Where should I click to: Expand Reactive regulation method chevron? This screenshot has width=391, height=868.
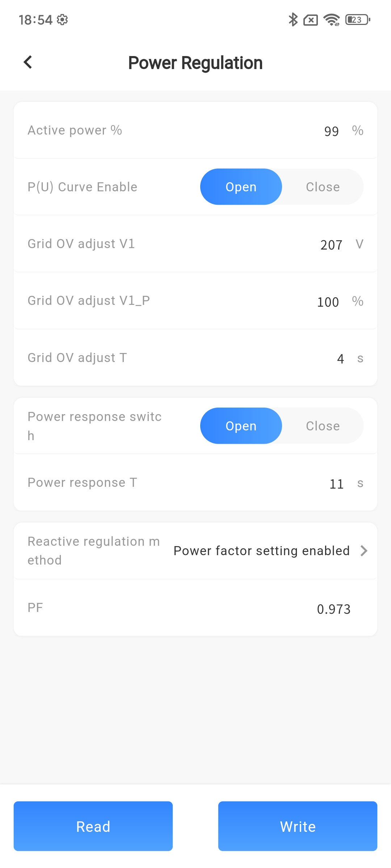(x=364, y=551)
